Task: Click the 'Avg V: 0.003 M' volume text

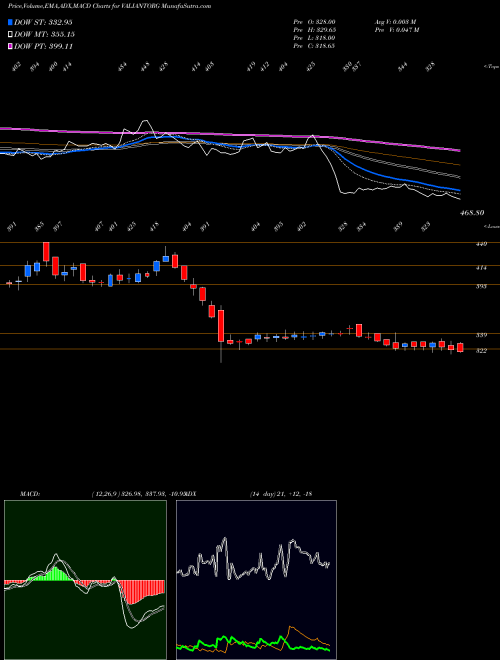Action: [x=395, y=22]
